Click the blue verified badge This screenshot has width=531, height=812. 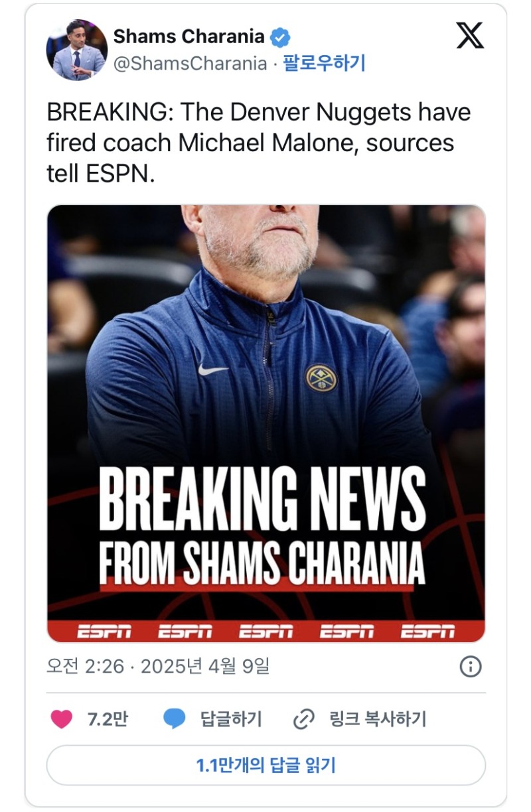281,37
